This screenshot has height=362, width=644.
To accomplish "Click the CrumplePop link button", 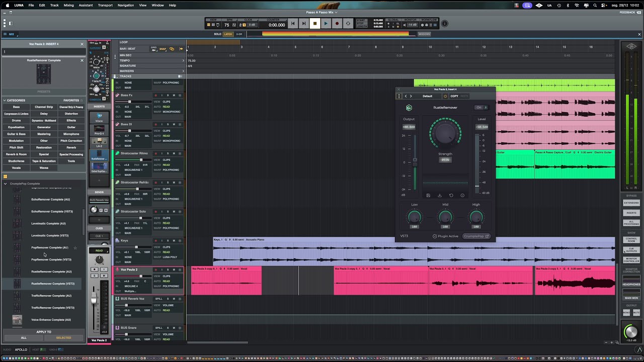I will click(x=476, y=236).
